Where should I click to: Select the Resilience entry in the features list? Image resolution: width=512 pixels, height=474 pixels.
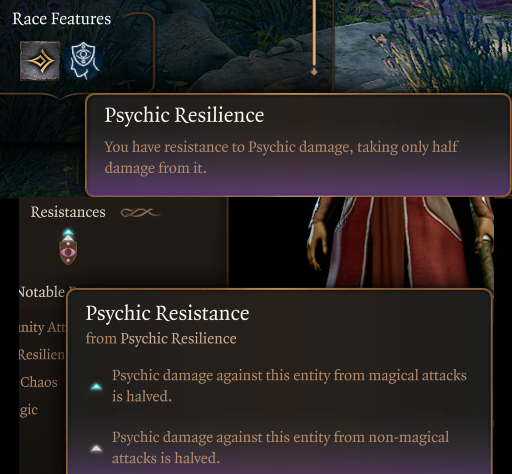point(42,355)
